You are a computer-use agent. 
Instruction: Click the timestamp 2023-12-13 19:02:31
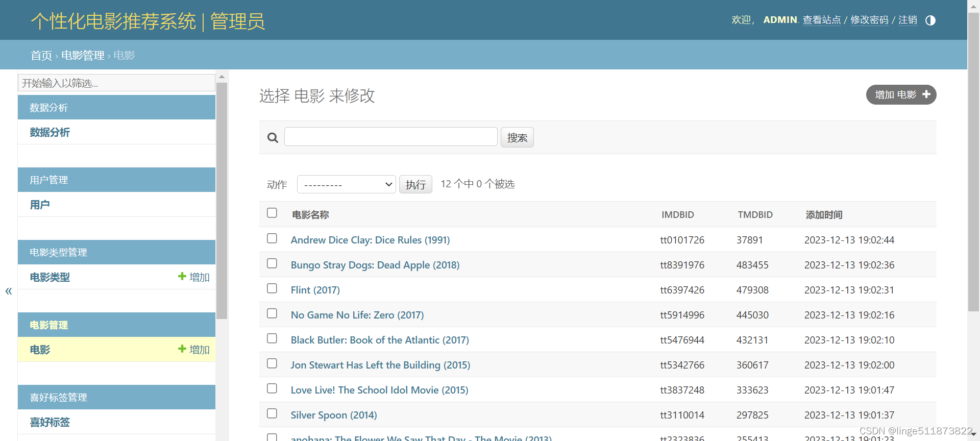(x=849, y=290)
